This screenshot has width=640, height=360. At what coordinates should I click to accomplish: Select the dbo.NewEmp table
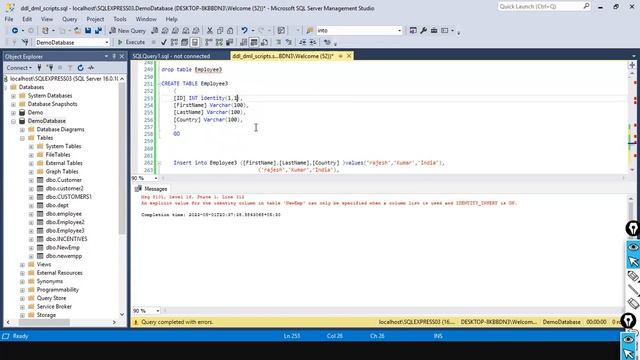tap(62, 247)
